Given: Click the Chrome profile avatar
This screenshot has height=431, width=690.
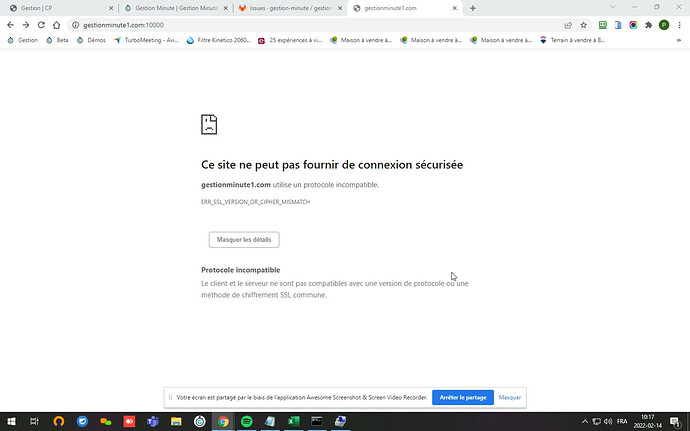Looking at the screenshot, I should [x=664, y=25].
